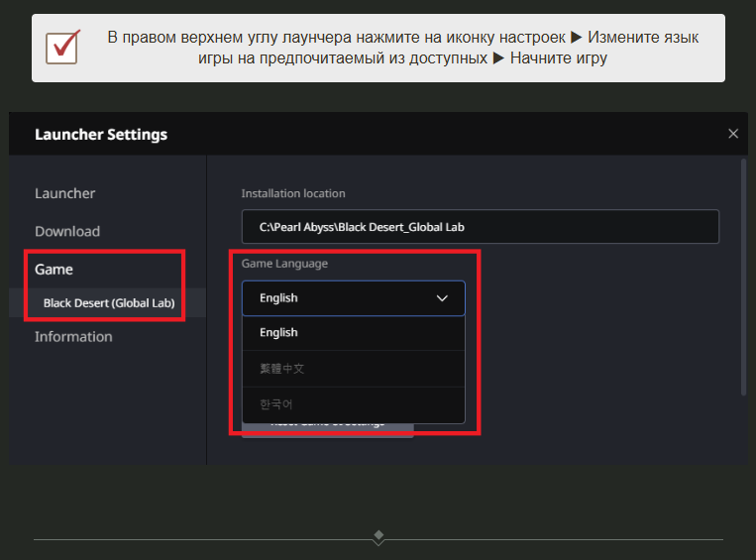
Task: Click the Game Language label
Action: click(x=284, y=264)
